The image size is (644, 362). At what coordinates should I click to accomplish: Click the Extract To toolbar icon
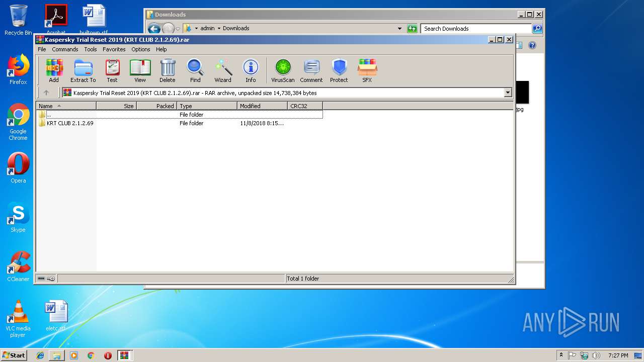click(83, 70)
